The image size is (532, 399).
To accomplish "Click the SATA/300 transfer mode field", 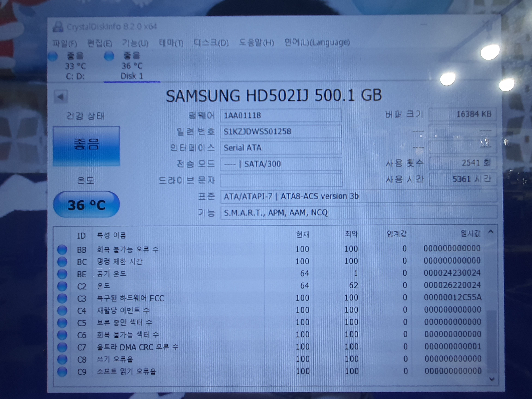I will 281,164.
